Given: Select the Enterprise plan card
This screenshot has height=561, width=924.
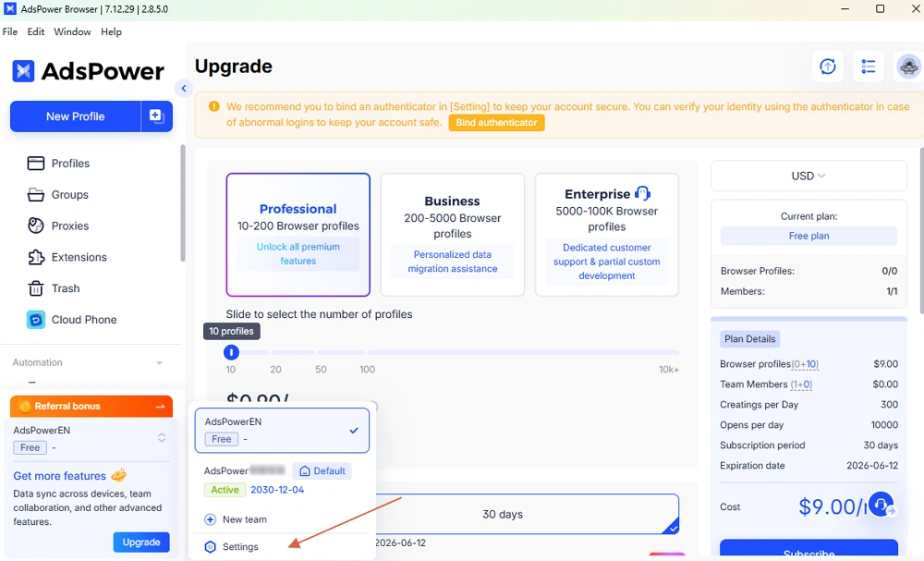Looking at the screenshot, I should tap(607, 235).
